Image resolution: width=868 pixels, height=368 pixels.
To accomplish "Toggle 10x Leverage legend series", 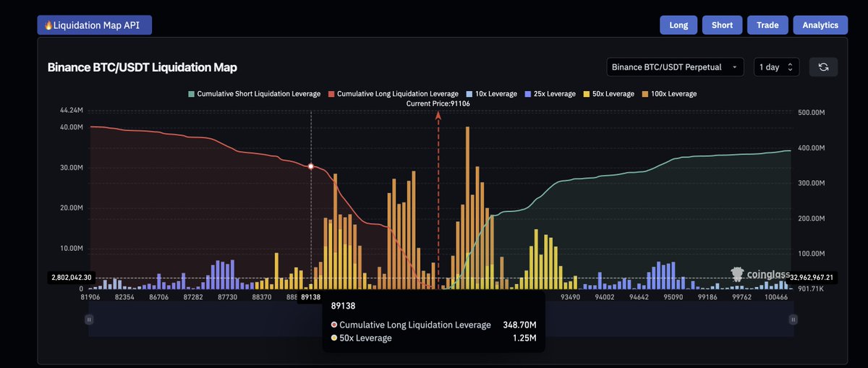I will click(x=492, y=94).
